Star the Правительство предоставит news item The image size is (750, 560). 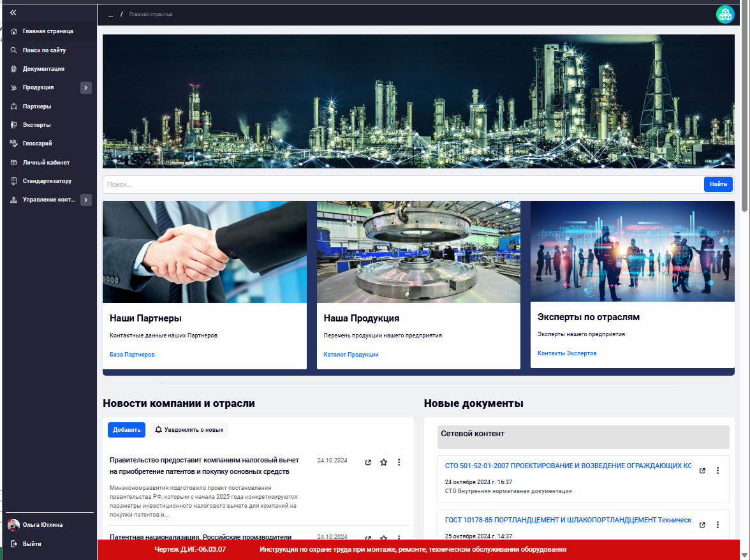384,462
